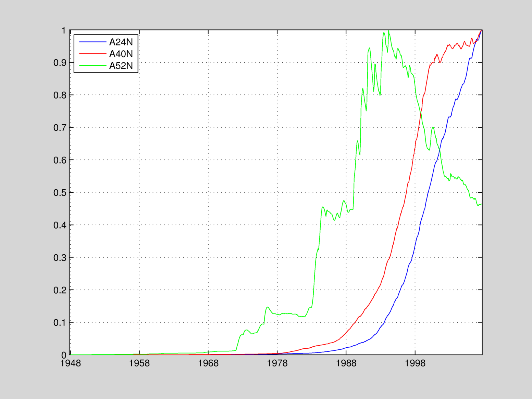Click the A24N legend label
The image size is (532, 399).
point(121,42)
